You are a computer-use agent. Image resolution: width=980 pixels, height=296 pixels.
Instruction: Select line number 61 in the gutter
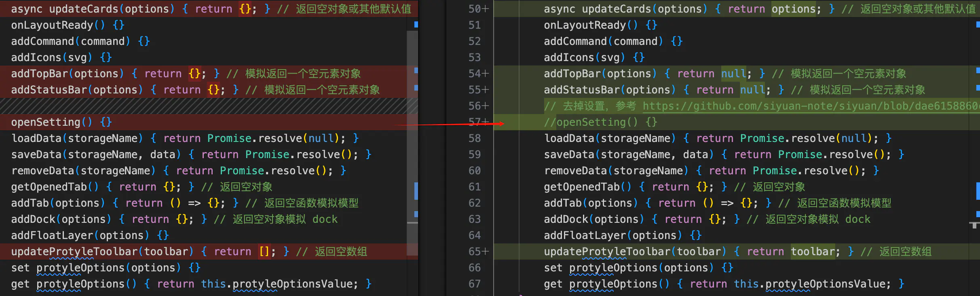(x=475, y=187)
